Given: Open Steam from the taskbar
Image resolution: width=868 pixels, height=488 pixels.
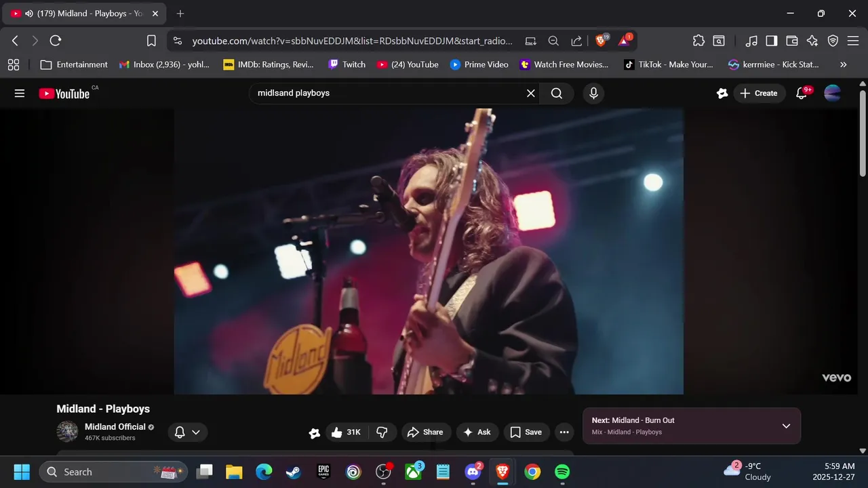Looking at the screenshot, I should tap(294, 472).
